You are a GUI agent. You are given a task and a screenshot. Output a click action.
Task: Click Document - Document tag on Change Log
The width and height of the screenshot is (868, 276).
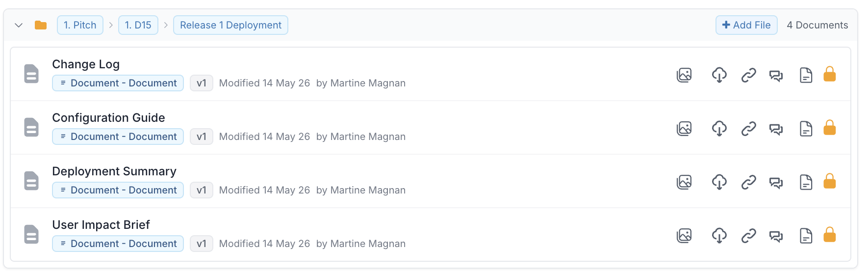point(118,83)
